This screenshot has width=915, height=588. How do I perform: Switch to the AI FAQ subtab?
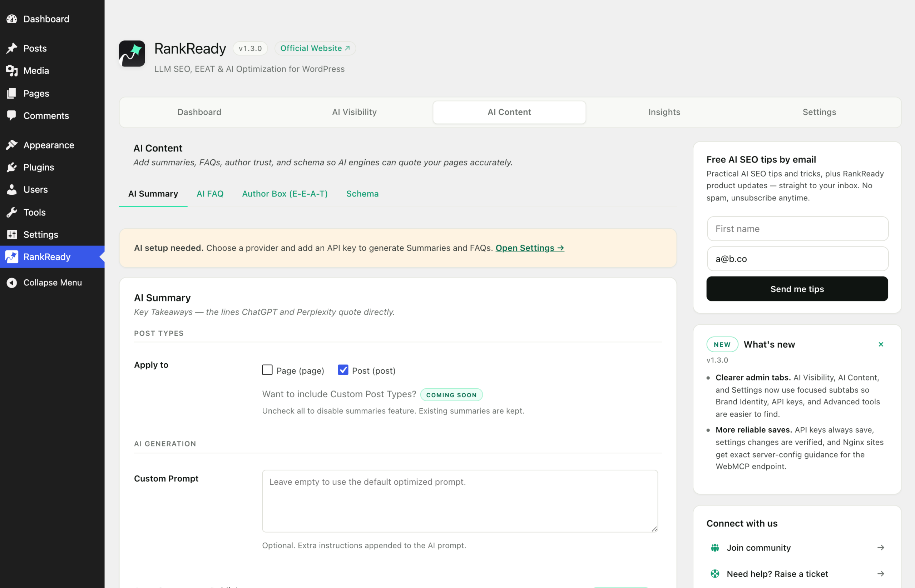pos(210,194)
